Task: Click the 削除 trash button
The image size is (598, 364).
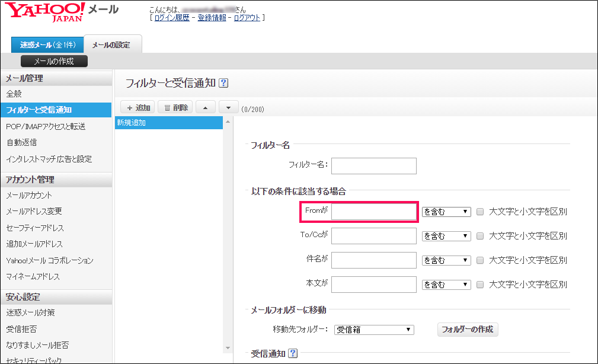Action: click(x=175, y=107)
